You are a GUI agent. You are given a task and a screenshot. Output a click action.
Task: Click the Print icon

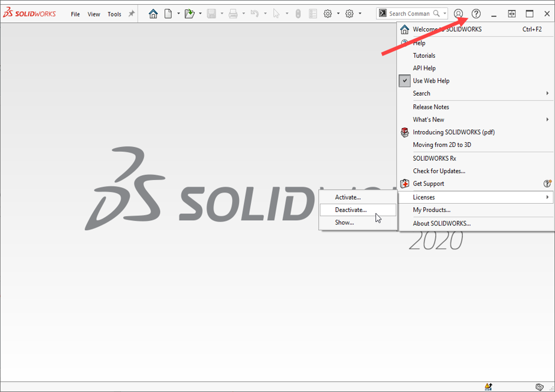[x=233, y=14]
